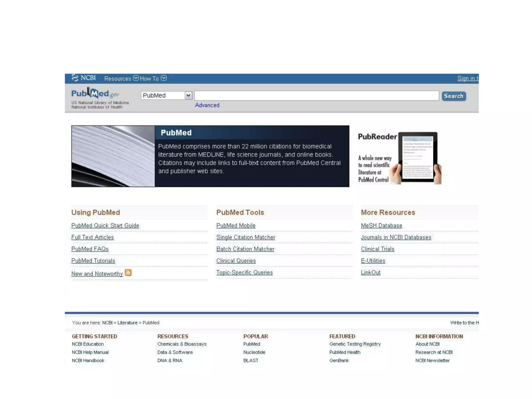
Task: Open the PubMed database selector dropdown
Action: 167,96
